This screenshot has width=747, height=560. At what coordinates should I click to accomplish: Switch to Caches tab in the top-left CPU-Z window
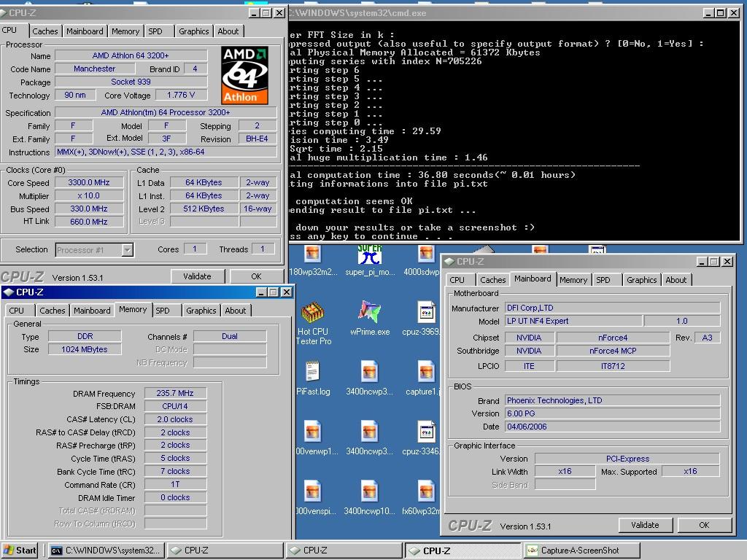click(x=44, y=31)
